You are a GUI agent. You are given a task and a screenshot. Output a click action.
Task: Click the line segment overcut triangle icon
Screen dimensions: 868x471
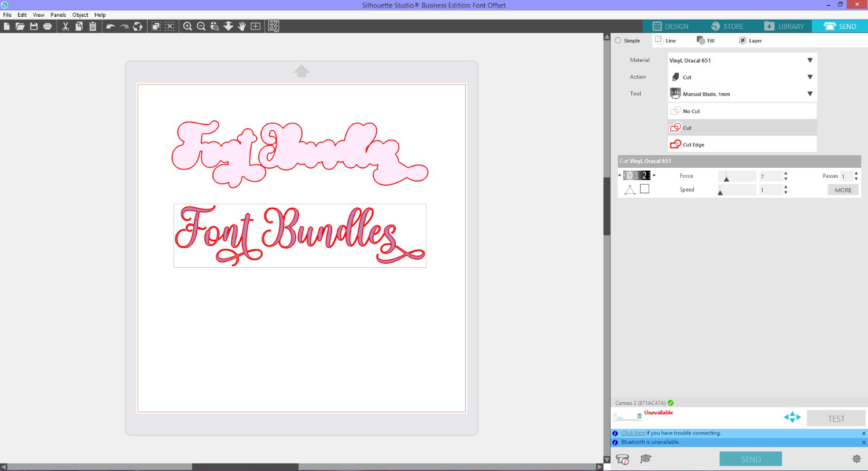(630, 190)
